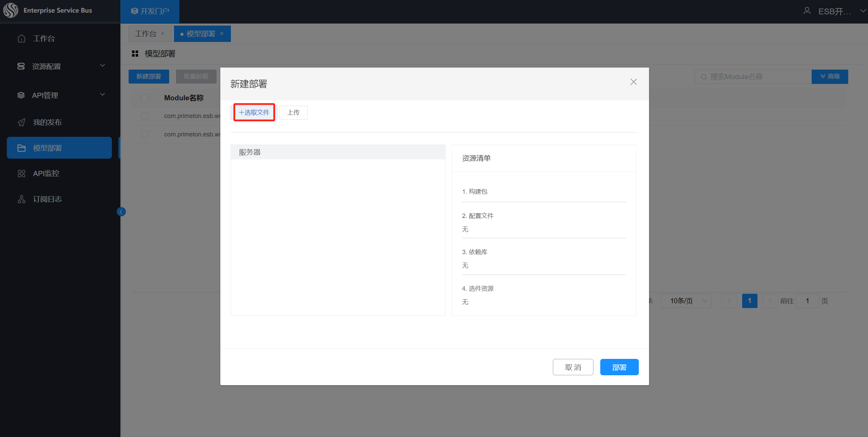868x437 pixels.
Task: Close the 新建部署 dialog with X icon
Action: click(x=633, y=82)
